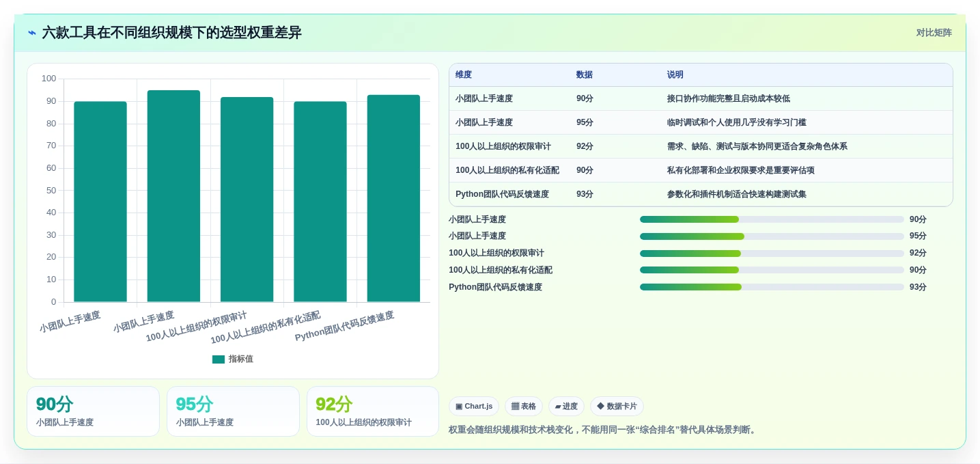Click the y-axis label 50
Viewport: 980px width, 464px height.
click(51, 190)
